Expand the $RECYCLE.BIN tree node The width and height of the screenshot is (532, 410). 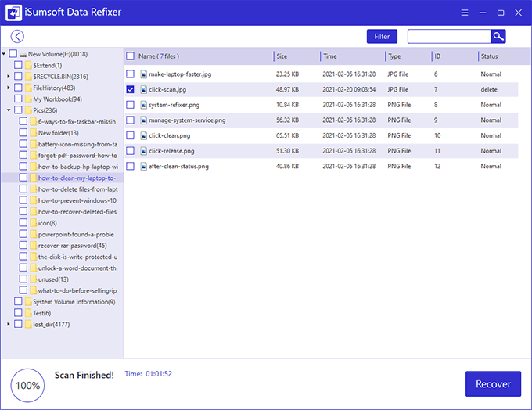pyautogui.click(x=9, y=77)
